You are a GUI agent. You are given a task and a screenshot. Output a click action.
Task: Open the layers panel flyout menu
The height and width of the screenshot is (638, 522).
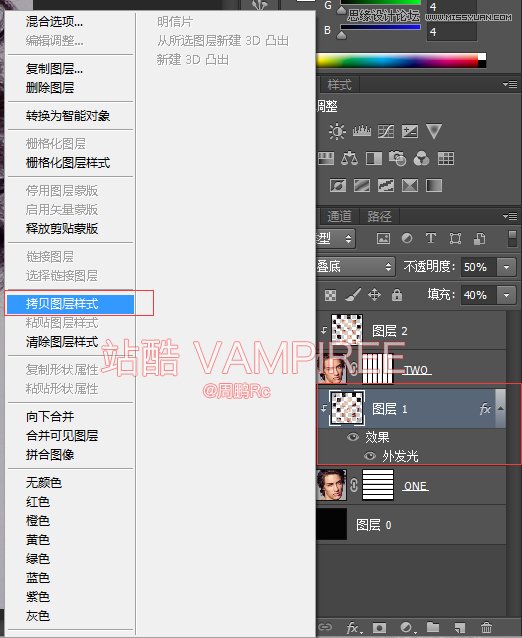tap(510, 216)
